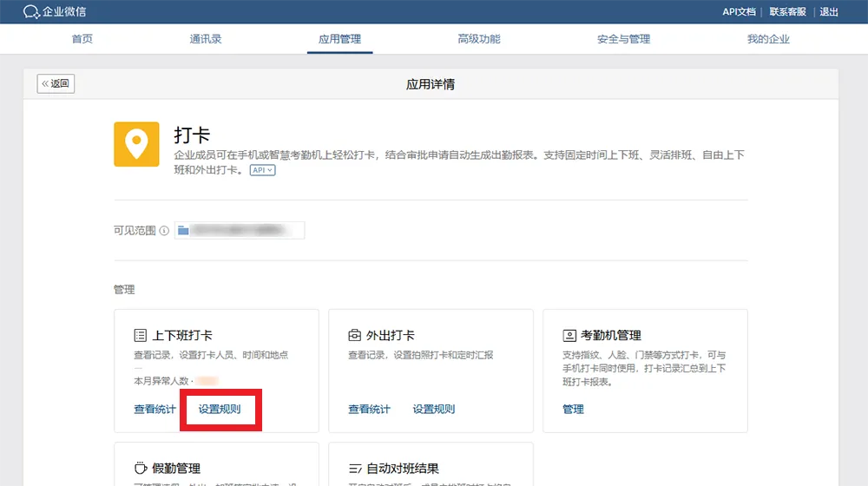
Task: Click the 本月异常人数 text
Action: [x=161, y=381]
